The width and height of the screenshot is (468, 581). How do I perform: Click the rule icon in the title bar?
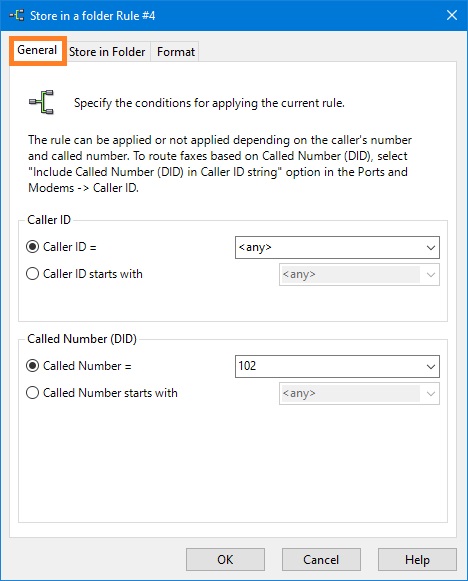pyautogui.click(x=17, y=16)
